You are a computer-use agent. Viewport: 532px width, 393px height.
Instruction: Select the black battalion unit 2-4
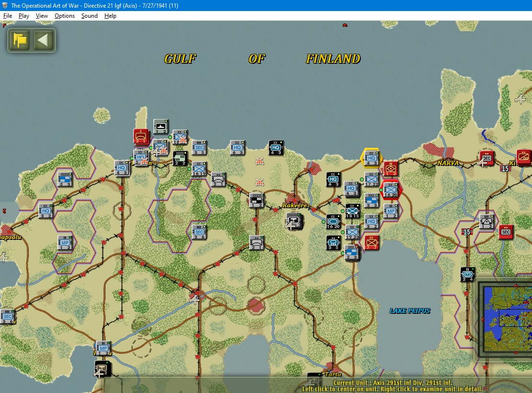pos(467,274)
